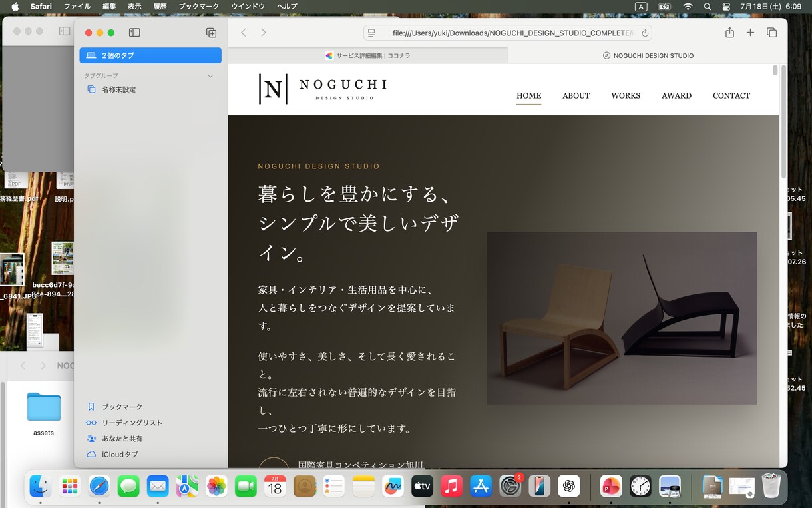Open the 編集 menu
This screenshot has height=508, width=812.
(109, 7)
